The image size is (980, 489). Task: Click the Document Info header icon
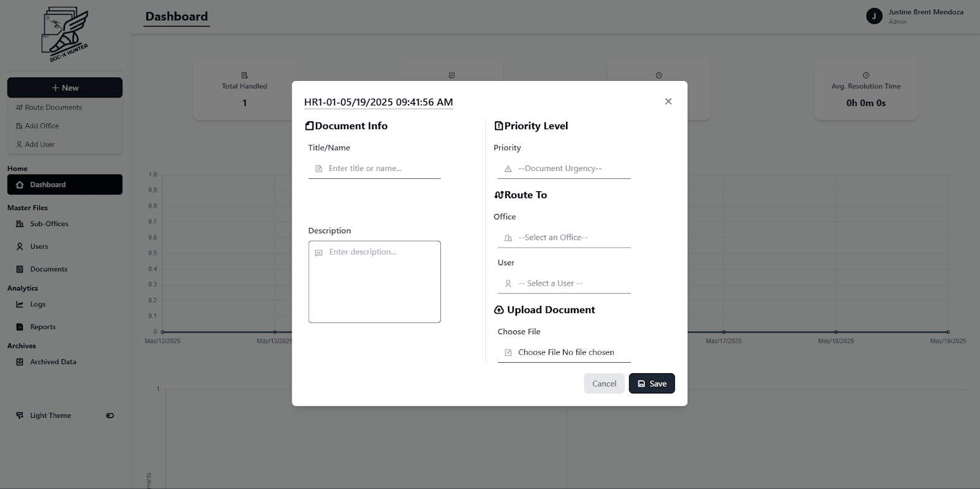tap(309, 126)
